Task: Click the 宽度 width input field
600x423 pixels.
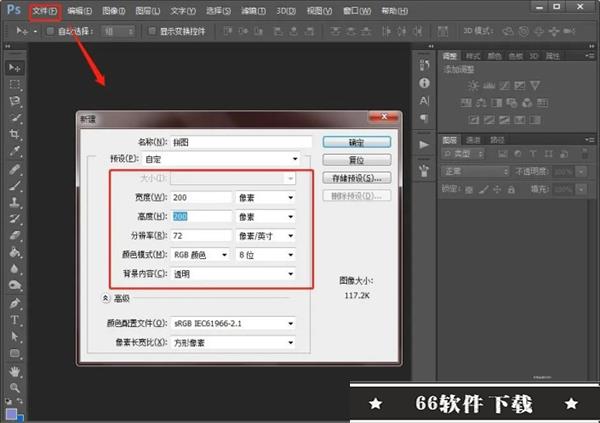Action: tap(201, 198)
